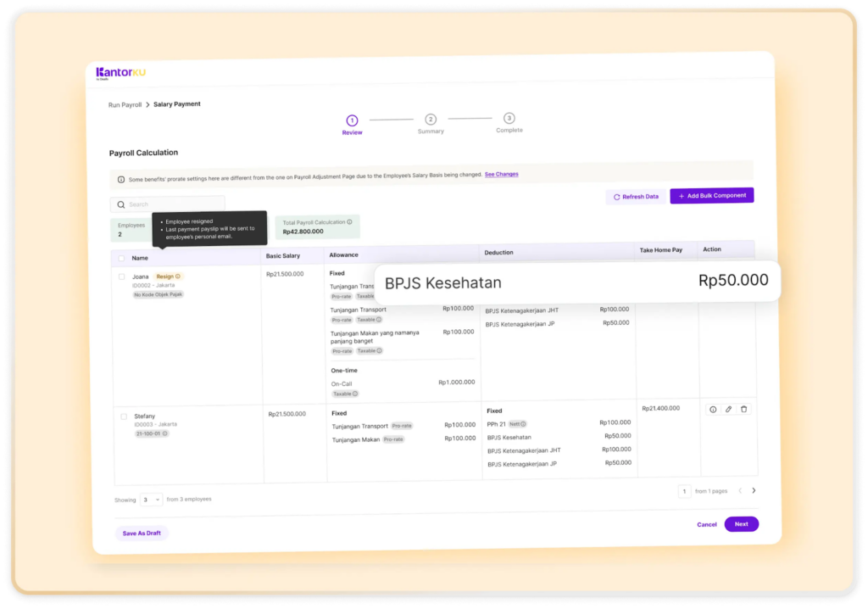The width and height of the screenshot is (868, 609).
Task: Go to next page with right arrow
Action: pyautogui.click(x=754, y=490)
